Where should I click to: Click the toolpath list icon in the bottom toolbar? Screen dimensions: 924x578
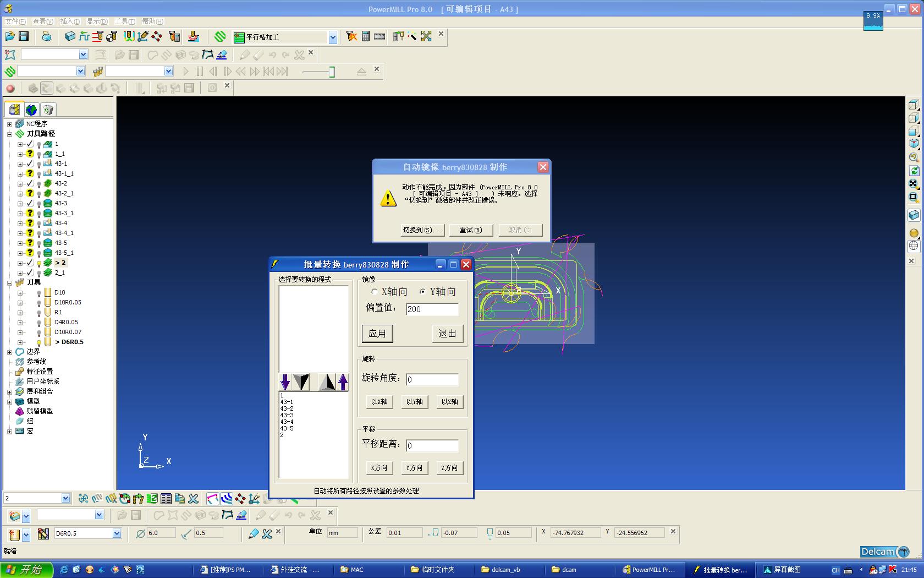(166, 499)
